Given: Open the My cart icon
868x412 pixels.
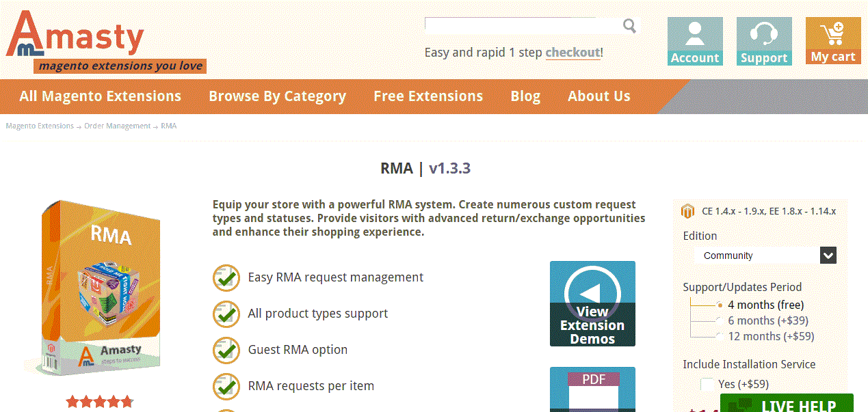Looking at the screenshot, I should tap(833, 41).
